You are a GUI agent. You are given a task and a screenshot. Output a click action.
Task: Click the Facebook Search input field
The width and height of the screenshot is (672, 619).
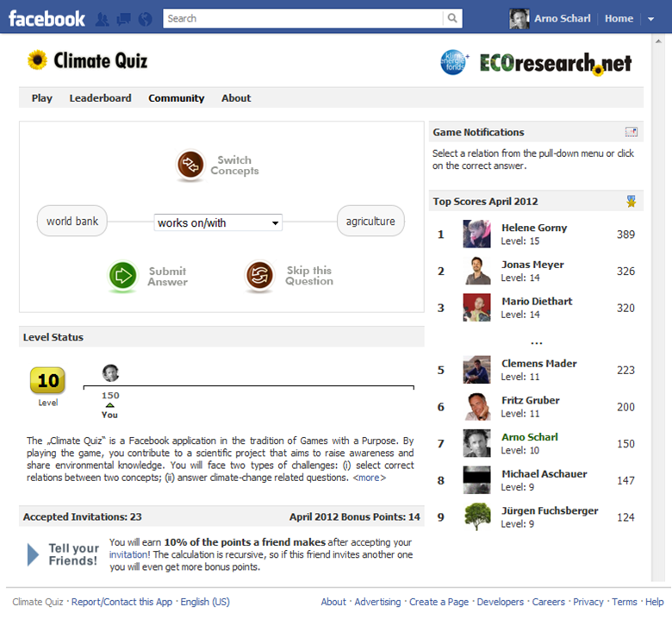tap(303, 18)
